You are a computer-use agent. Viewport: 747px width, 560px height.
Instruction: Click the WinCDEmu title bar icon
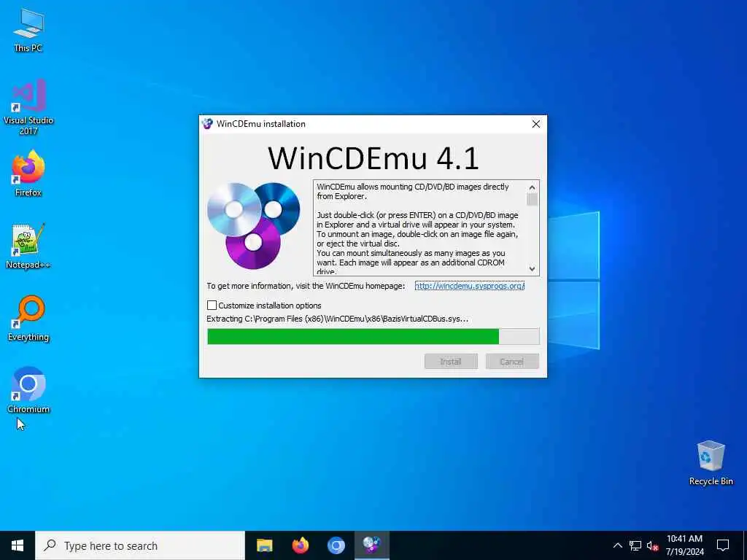click(207, 124)
